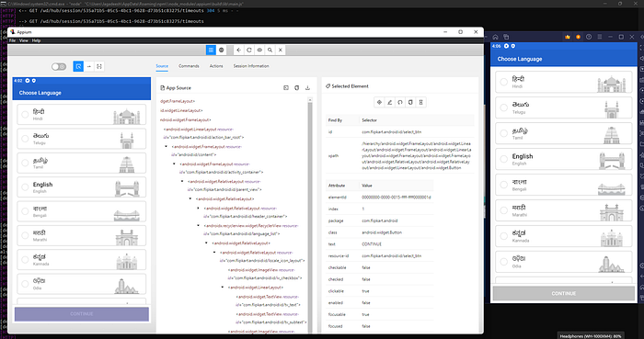Click App Source vertical scrollbar
Viewport: 644px width, 339px height.
[310, 215]
